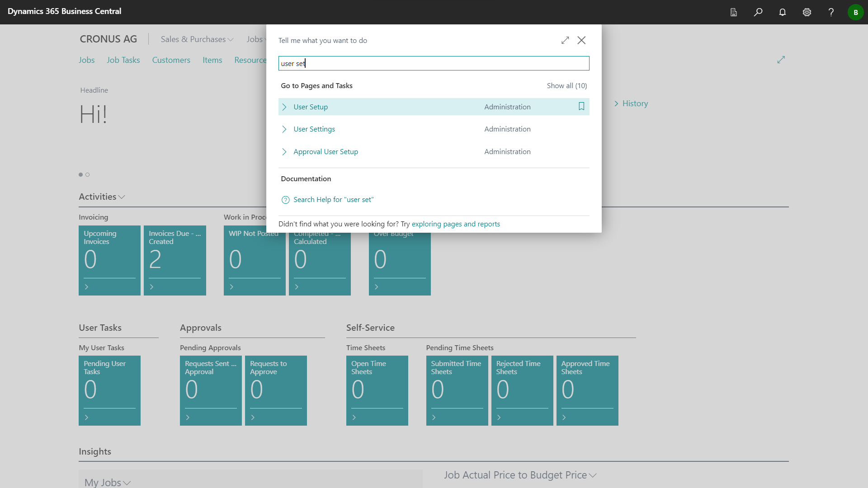Open the Customers navigation link
Viewport: 868px width, 488px height.
point(171,60)
